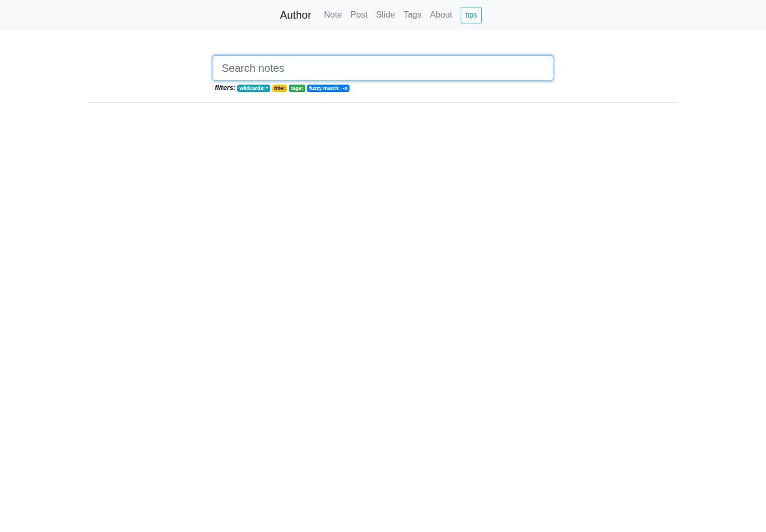Screen dimensions: 766x532
Task: Open the Author home link
Action: 295,15
